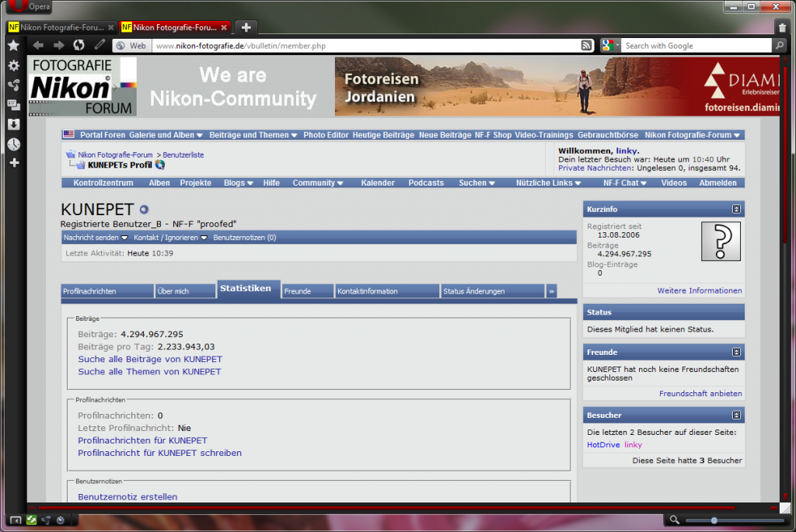Click Benutzernotiz erstellen link
Screen dimensions: 796x532
tap(127, 497)
